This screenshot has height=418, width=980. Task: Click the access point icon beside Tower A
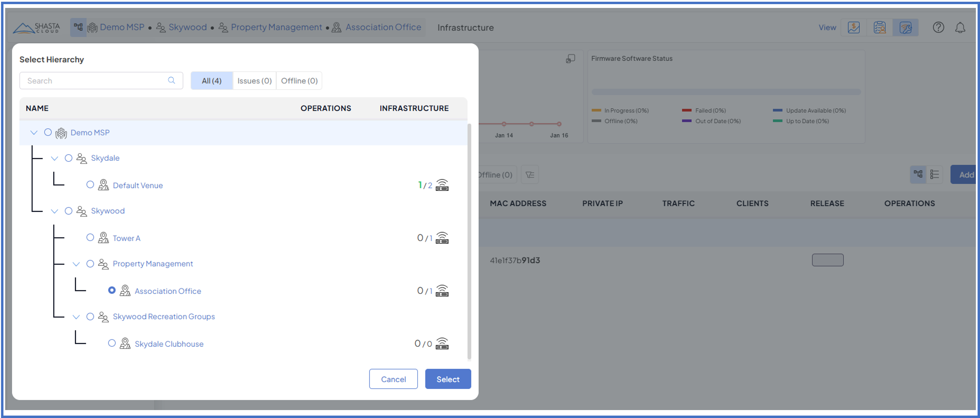click(442, 238)
